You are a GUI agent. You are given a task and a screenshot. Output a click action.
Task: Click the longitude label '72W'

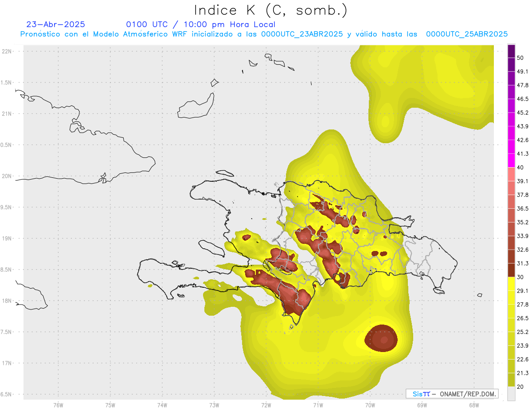266,405
